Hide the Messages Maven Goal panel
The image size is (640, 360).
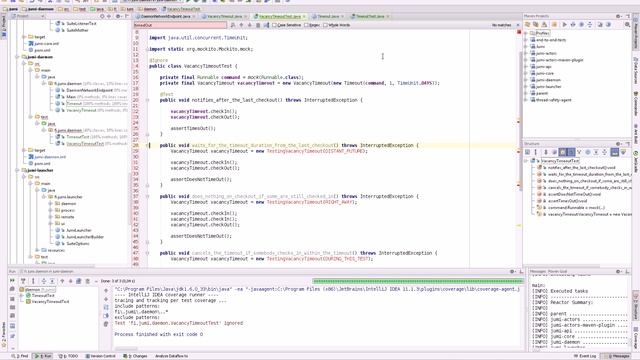(627, 271)
